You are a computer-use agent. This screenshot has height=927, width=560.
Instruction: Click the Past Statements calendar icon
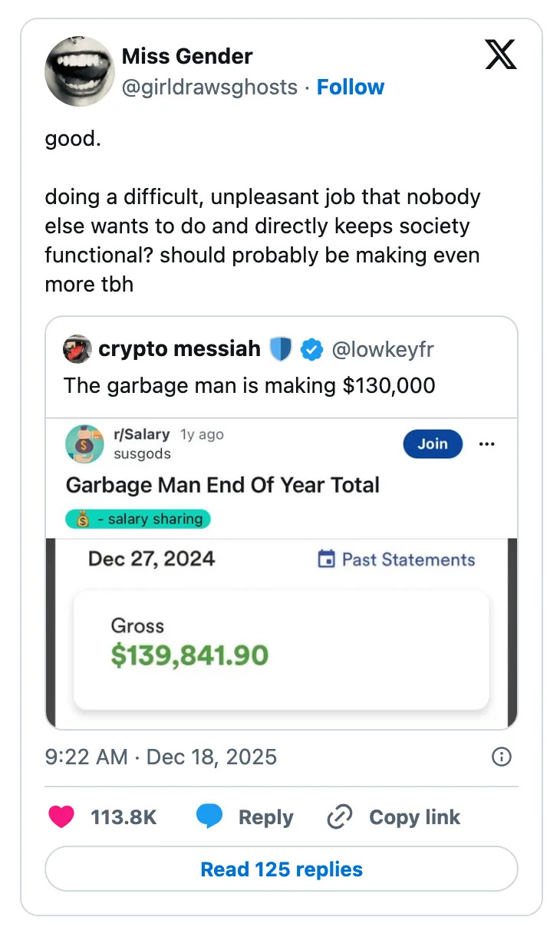(x=327, y=559)
